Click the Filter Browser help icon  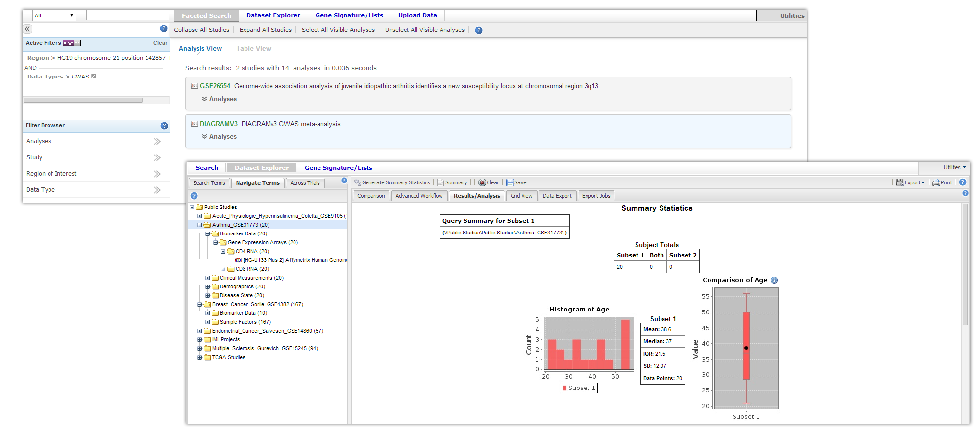(x=164, y=126)
